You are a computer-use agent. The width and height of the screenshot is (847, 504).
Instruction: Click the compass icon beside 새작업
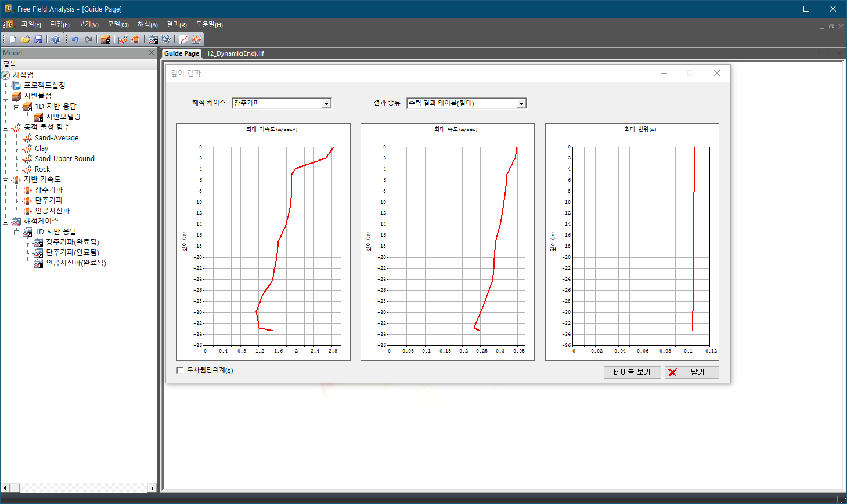point(6,75)
